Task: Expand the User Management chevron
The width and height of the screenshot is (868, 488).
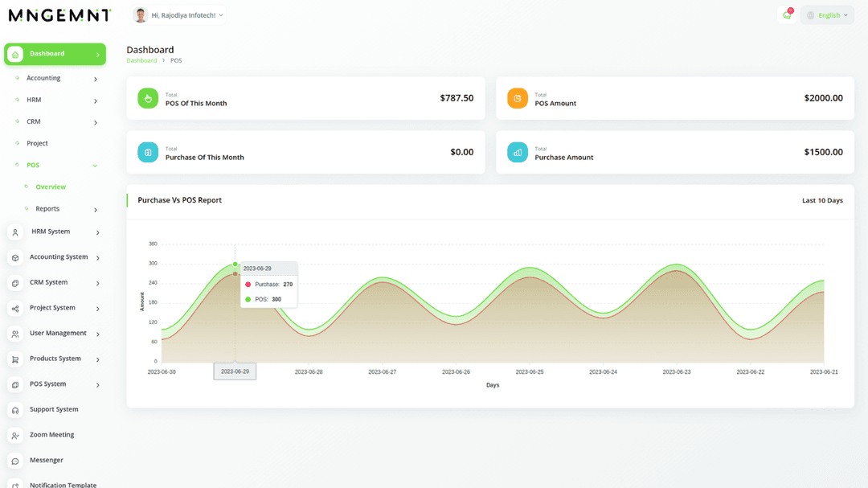Action: click(x=97, y=334)
